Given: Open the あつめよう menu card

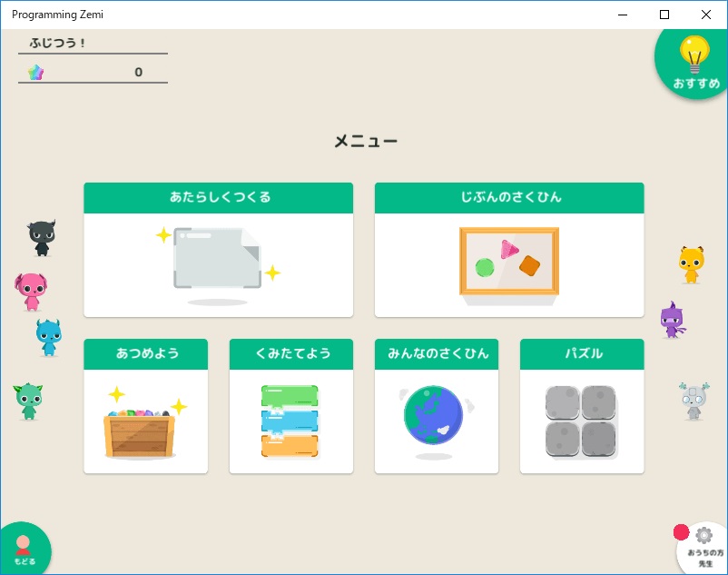Looking at the screenshot, I should tap(146, 406).
